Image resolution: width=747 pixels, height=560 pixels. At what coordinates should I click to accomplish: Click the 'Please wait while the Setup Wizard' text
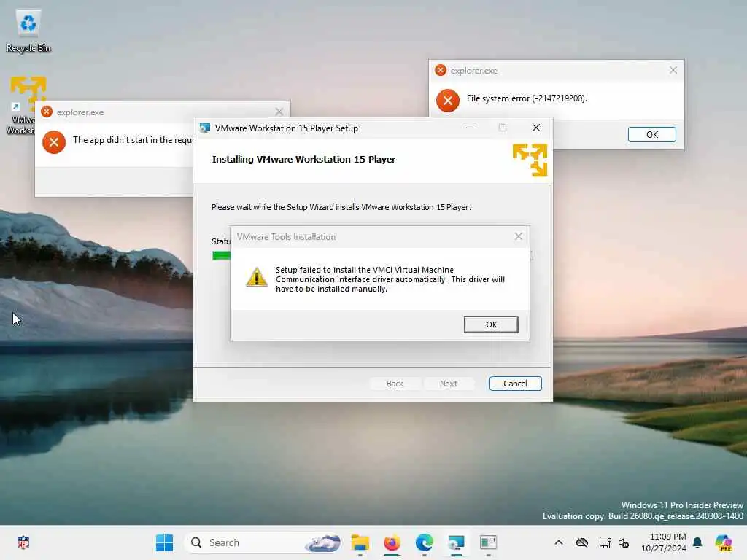pos(341,206)
